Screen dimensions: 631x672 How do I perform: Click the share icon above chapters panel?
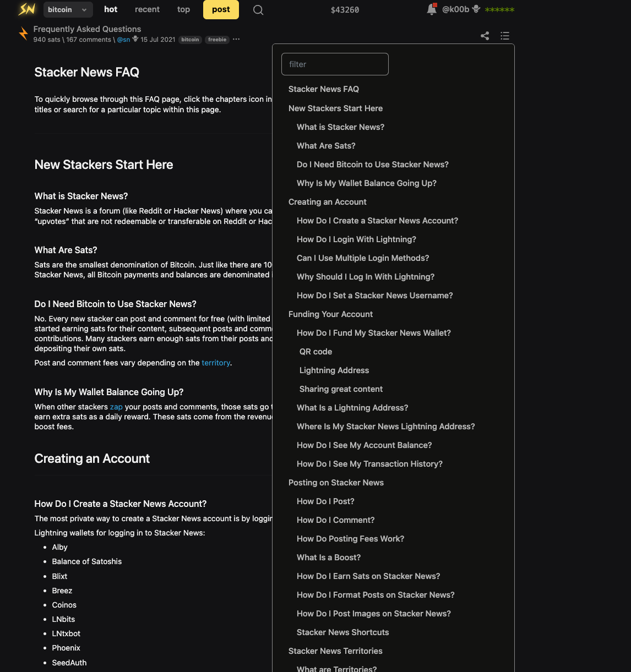coord(485,36)
